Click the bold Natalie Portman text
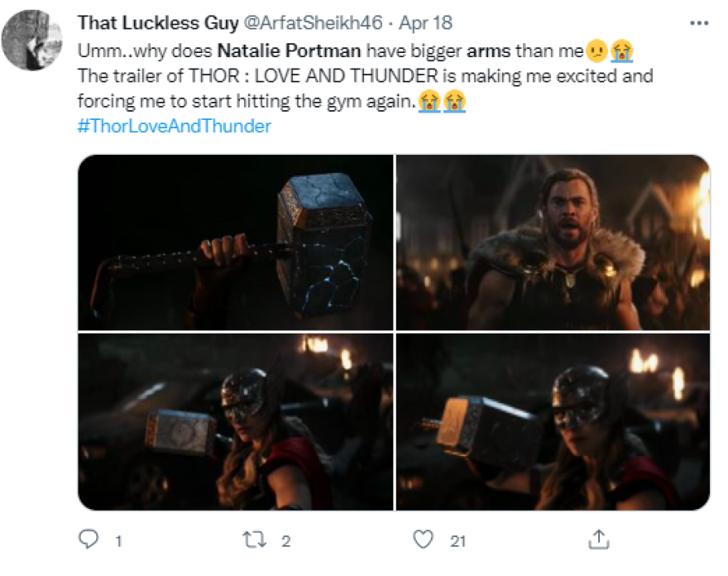The width and height of the screenshot is (728, 576). point(290,50)
